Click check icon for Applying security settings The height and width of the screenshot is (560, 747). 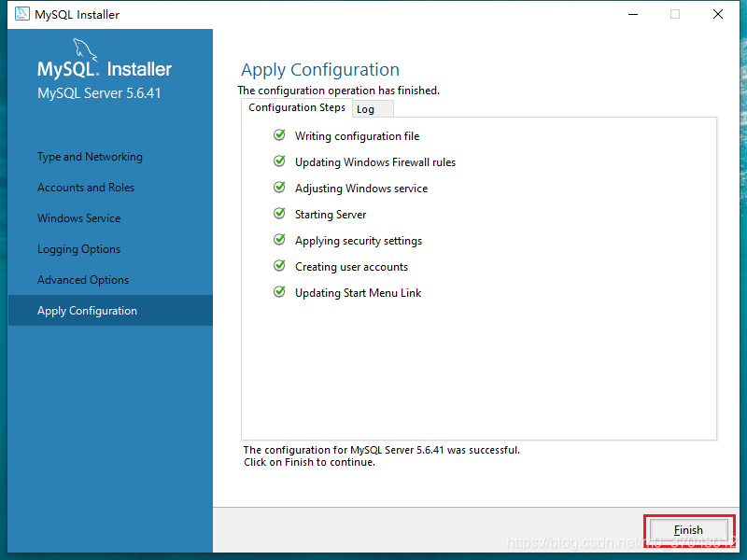tap(279, 240)
